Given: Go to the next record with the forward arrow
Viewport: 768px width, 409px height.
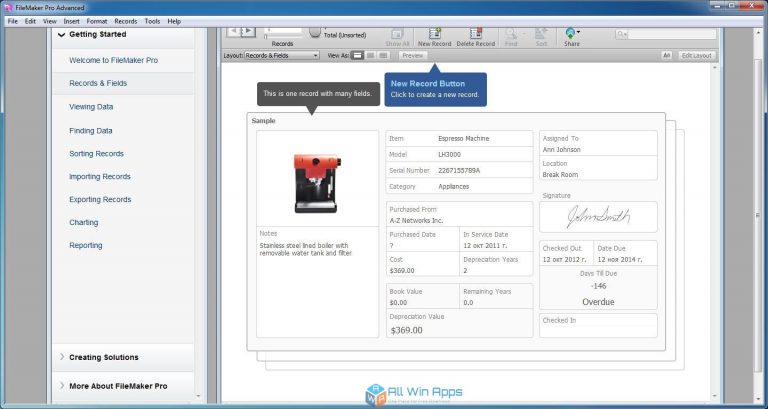Looking at the screenshot, I should [248, 31].
